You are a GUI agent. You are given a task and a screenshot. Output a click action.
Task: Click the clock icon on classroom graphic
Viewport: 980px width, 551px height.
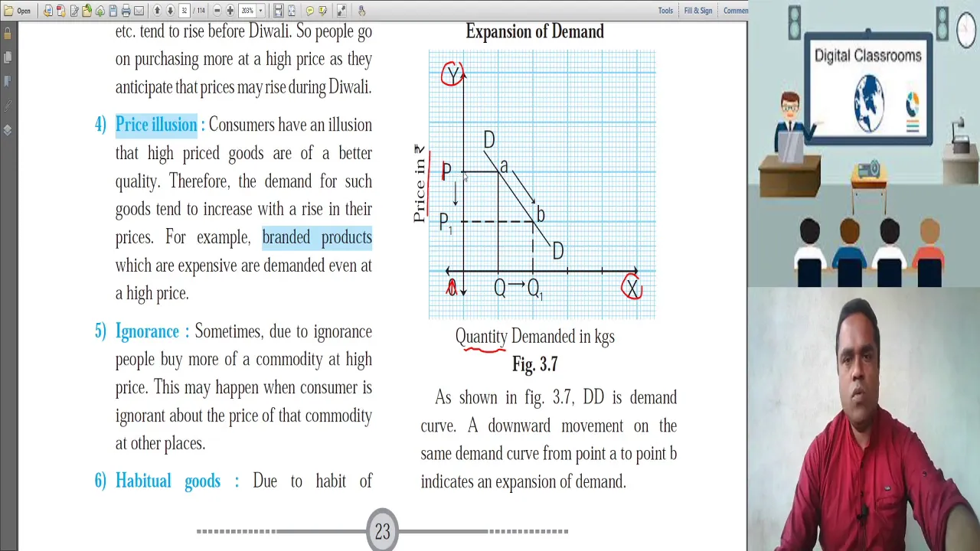pos(967,31)
